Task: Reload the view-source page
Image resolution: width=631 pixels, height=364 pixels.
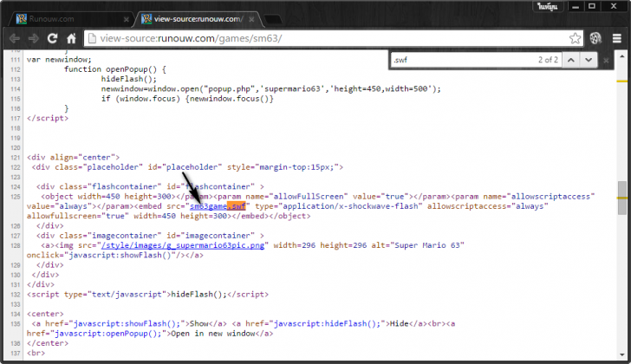Action: [52, 38]
